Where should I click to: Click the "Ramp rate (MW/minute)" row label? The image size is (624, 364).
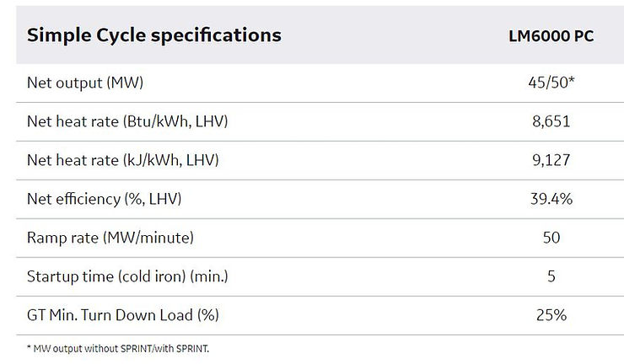coord(110,238)
